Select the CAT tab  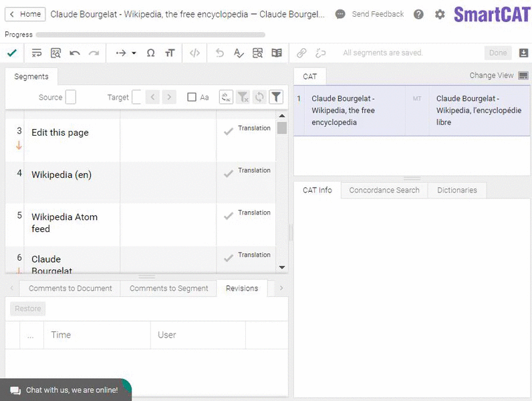click(309, 77)
